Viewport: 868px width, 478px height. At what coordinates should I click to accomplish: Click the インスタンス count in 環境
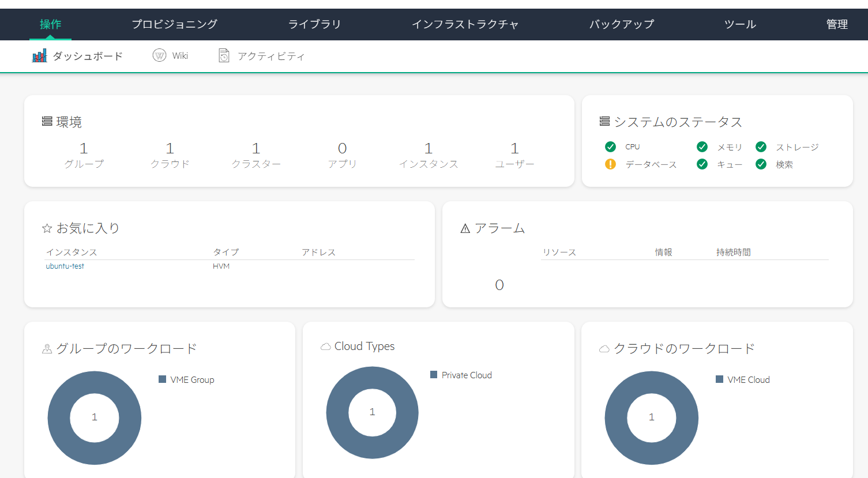[x=429, y=148]
